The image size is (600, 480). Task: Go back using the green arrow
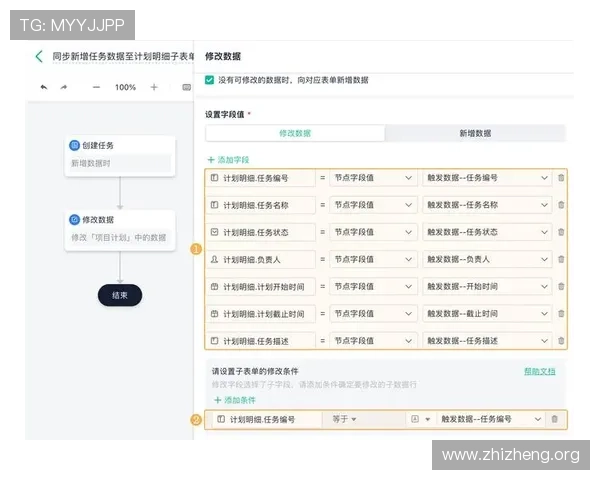[39, 57]
